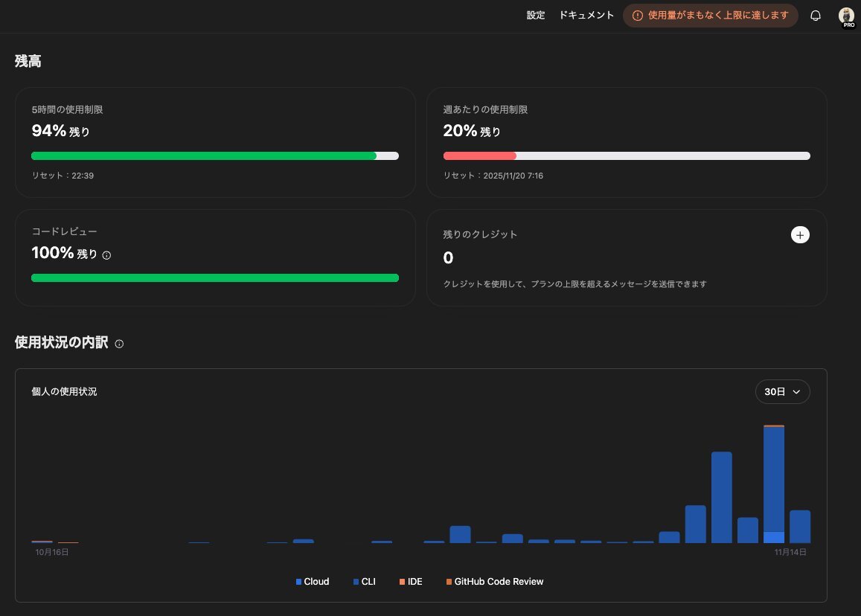The height and width of the screenshot is (616, 861).
Task: Toggle CLI series in chart legend
Action: [364, 582]
